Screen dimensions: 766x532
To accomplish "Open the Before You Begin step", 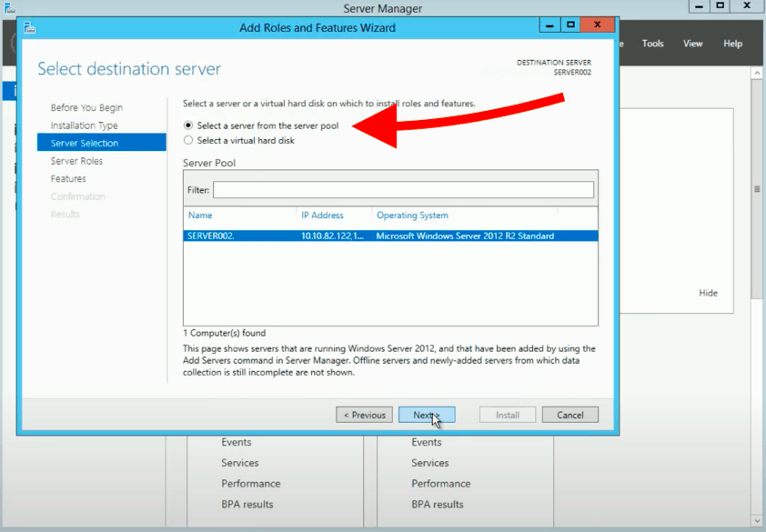I will pos(86,107).
